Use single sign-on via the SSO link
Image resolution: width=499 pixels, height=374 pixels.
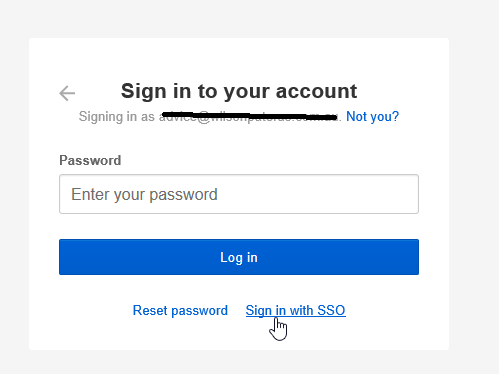pos(296,311)
